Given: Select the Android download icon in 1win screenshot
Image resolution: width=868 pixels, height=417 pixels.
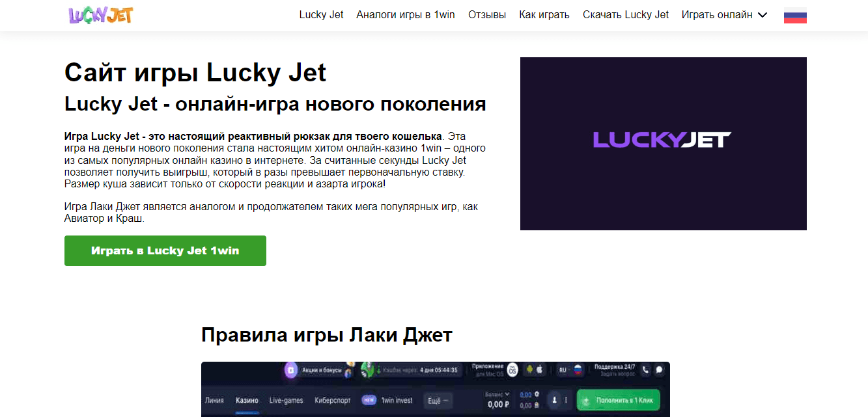Looking at the screenshot, I should tap(530, 370).
